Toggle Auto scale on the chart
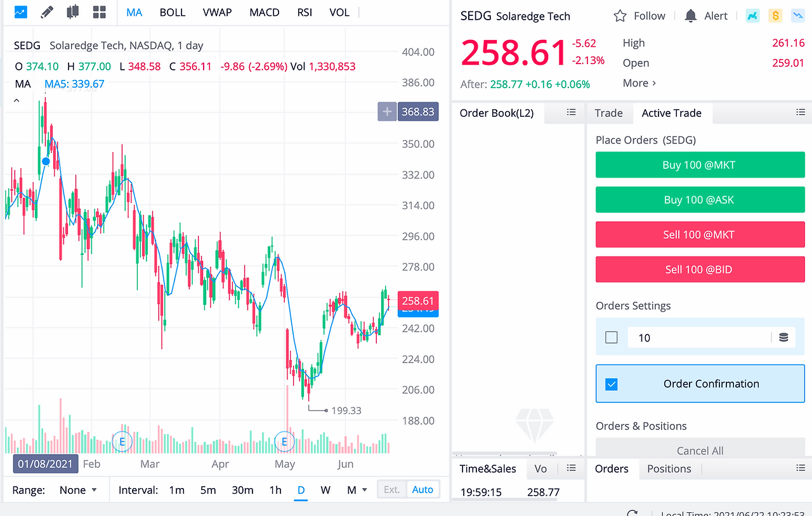 pos(422,490)
